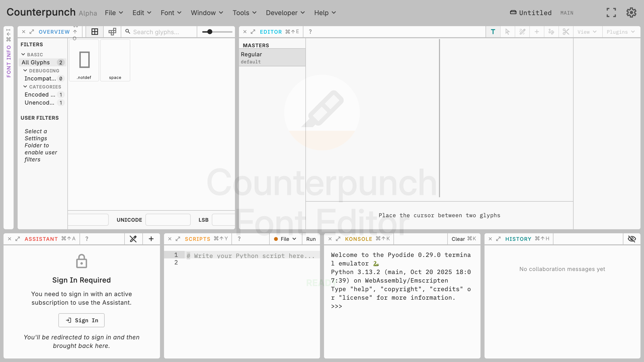Click the fullscreen icon in top bar
Screen dimensions: 644x362
click(x=611, y=13)
